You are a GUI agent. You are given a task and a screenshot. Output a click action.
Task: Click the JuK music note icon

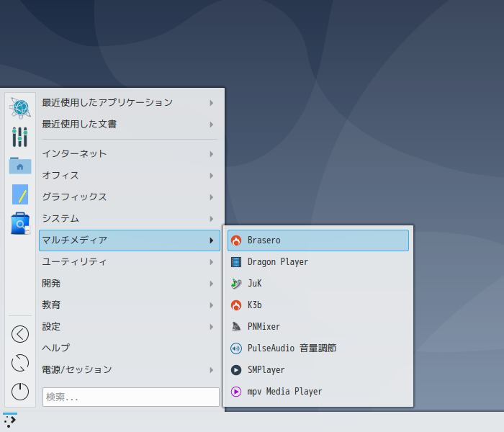pos(236,284)
